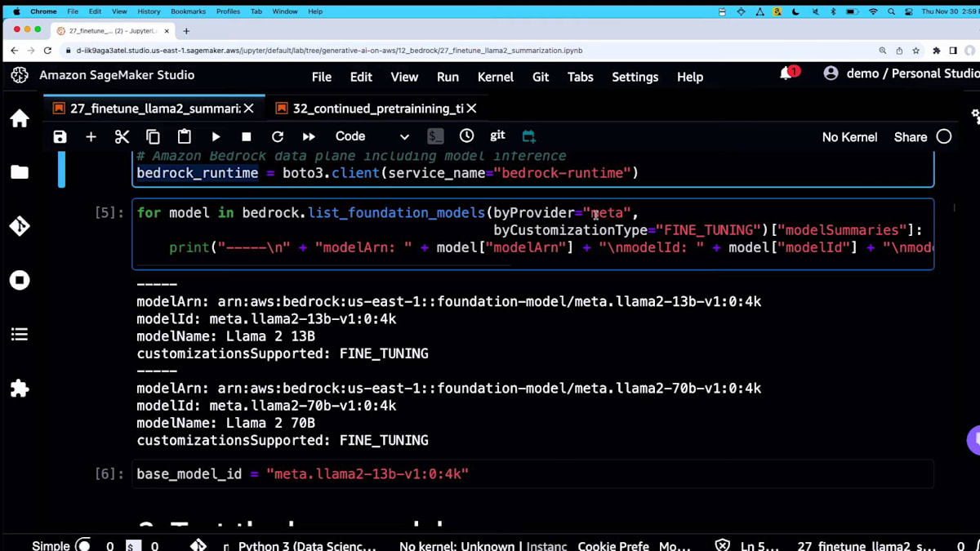Viewport: 980px width, 551px height.
Task: Interrupt the kernel with the stop icon
Action: [x=246, y=137]
